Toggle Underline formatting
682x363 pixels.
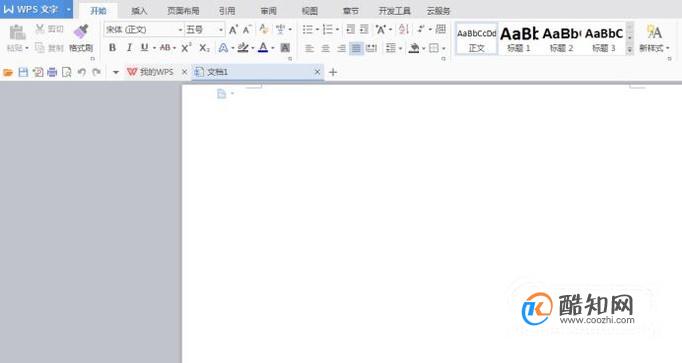pos(144,48)
